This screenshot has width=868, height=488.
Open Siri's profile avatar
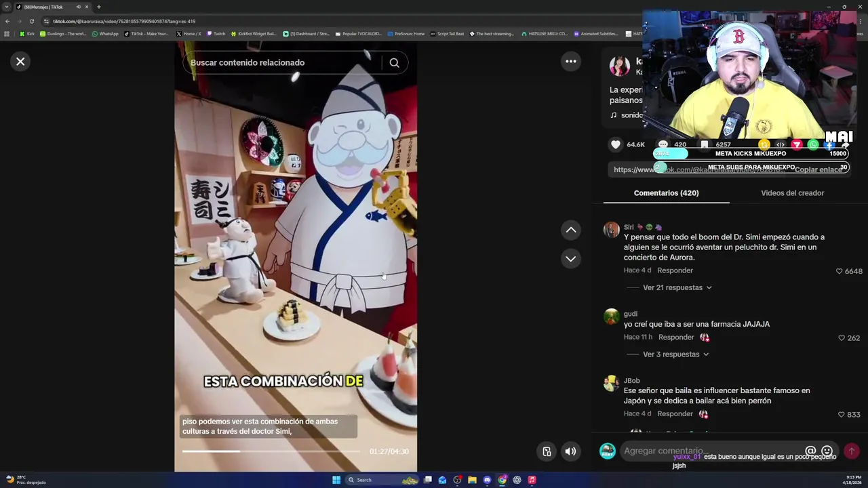pos(612,229)
